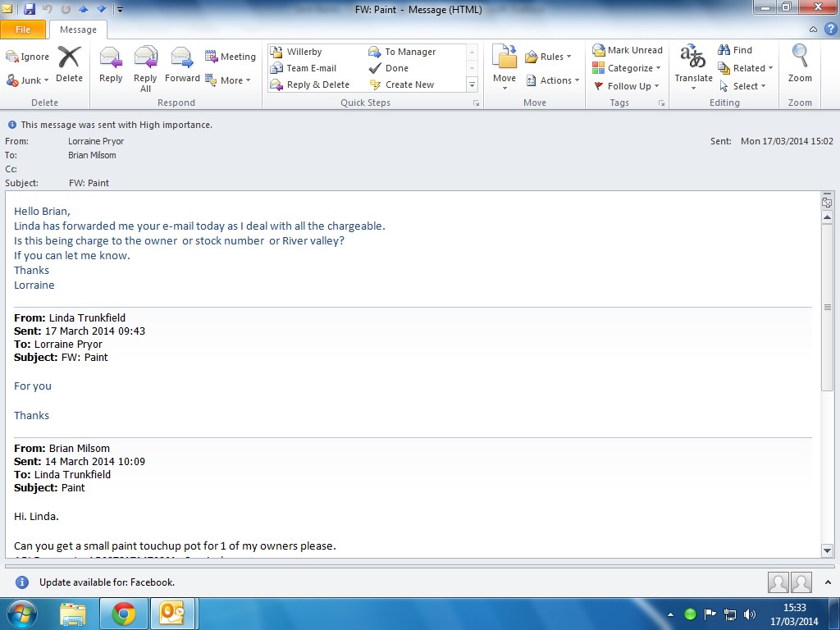The image size is (840, 630).
Task: Click the scrollbar down arrow
Action: 827,550
